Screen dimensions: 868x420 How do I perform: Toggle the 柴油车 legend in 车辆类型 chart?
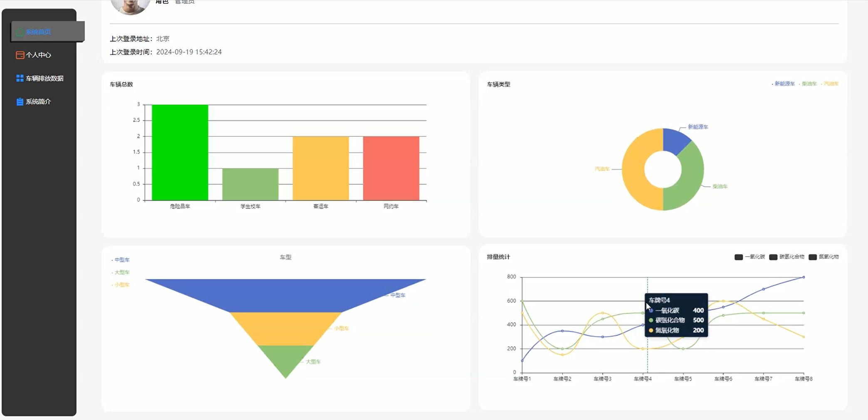tap(808, 84)
